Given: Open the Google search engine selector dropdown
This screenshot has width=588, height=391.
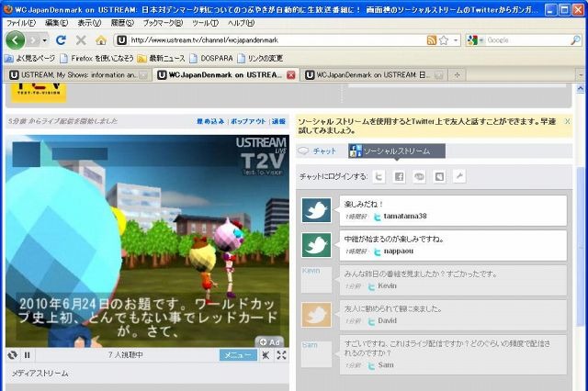Looking at the screenshot, I should pyautogui.click(x=476, y=40).
